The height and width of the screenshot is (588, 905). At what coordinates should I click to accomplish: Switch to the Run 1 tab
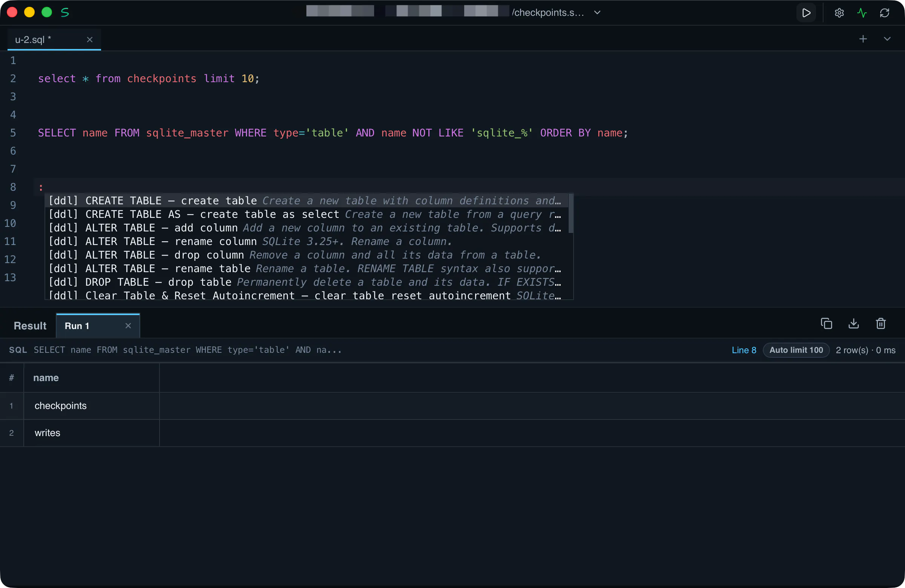pyautogui.click(x=98, y=326)
